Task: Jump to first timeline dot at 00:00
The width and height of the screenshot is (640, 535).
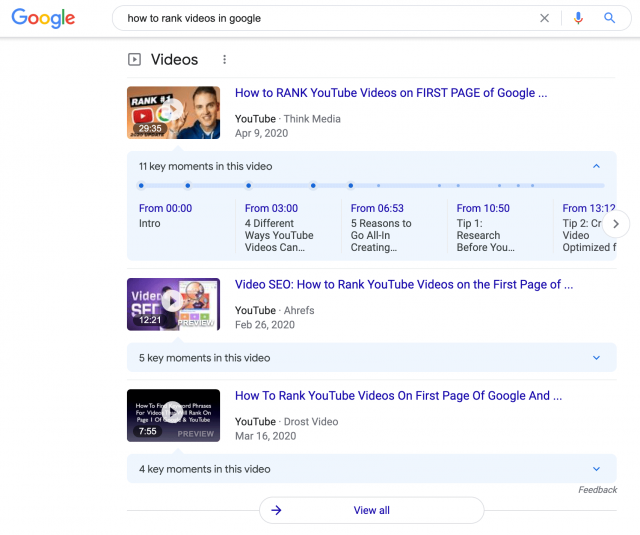Action: click(141, 186)
